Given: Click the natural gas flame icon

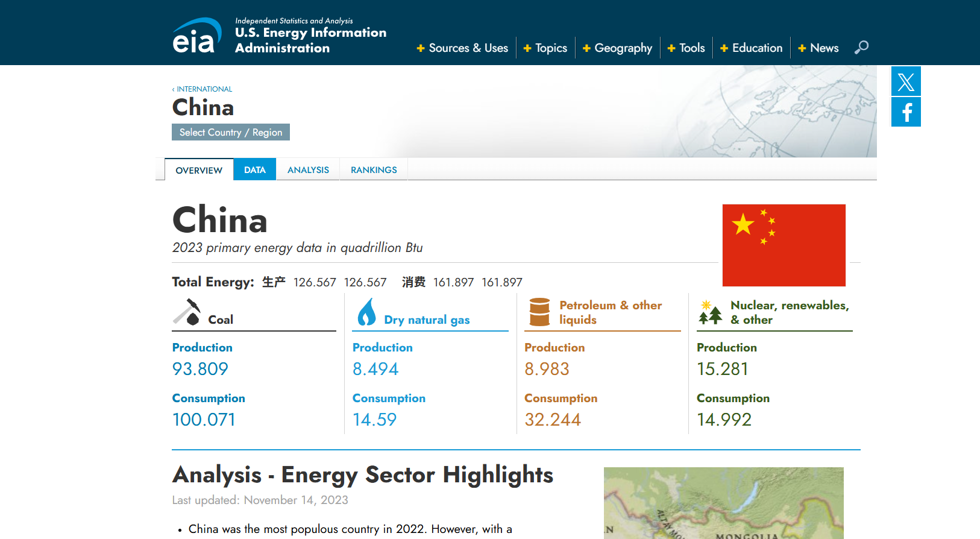Looking at the screenshot, I should click(366, 312).
